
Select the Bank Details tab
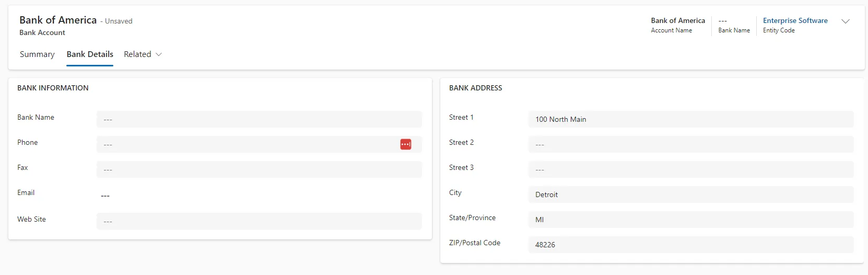point(90,54)
